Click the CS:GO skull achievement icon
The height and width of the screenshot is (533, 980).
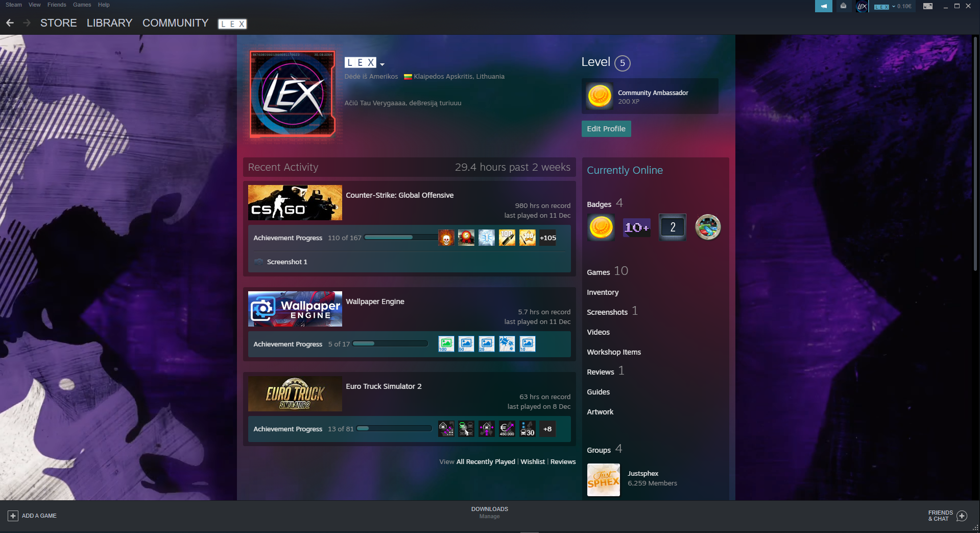446,238
